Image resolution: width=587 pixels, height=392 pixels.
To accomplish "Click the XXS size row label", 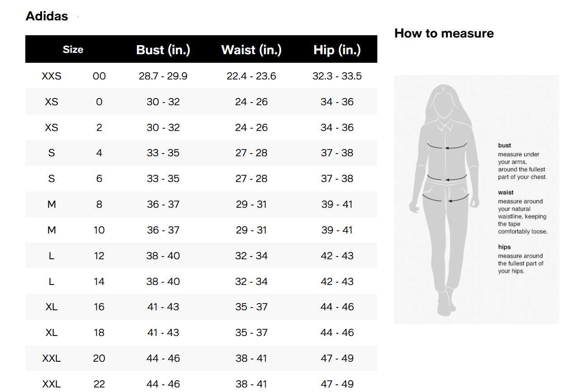I will (x=52, y=76).
